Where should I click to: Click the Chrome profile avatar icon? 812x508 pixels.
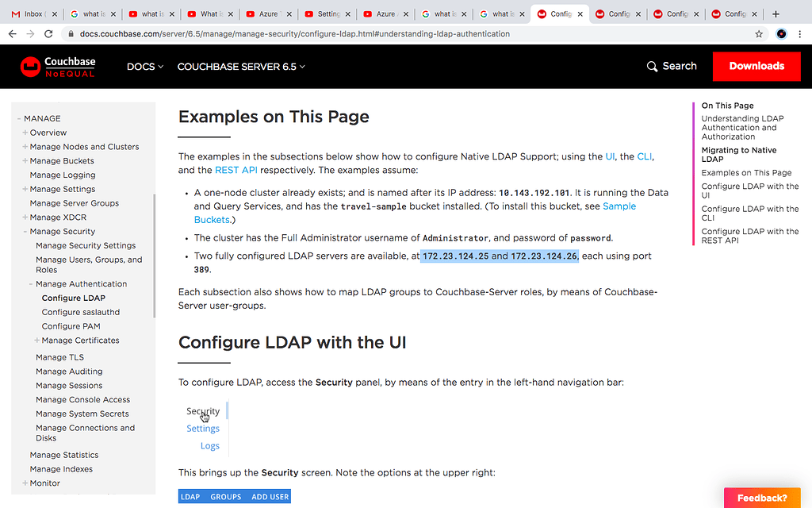(x=782, y=34)
